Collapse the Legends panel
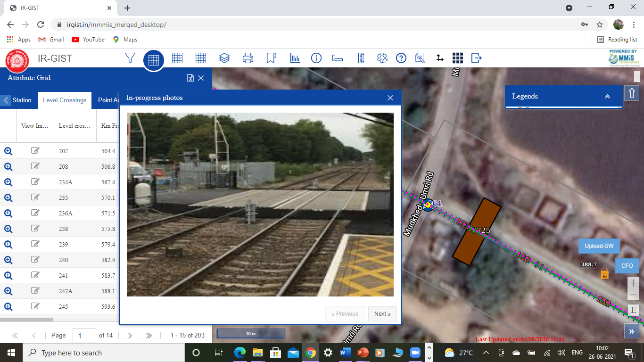The width and height of the screenshot is (644, 362). [x=607, y=96]
